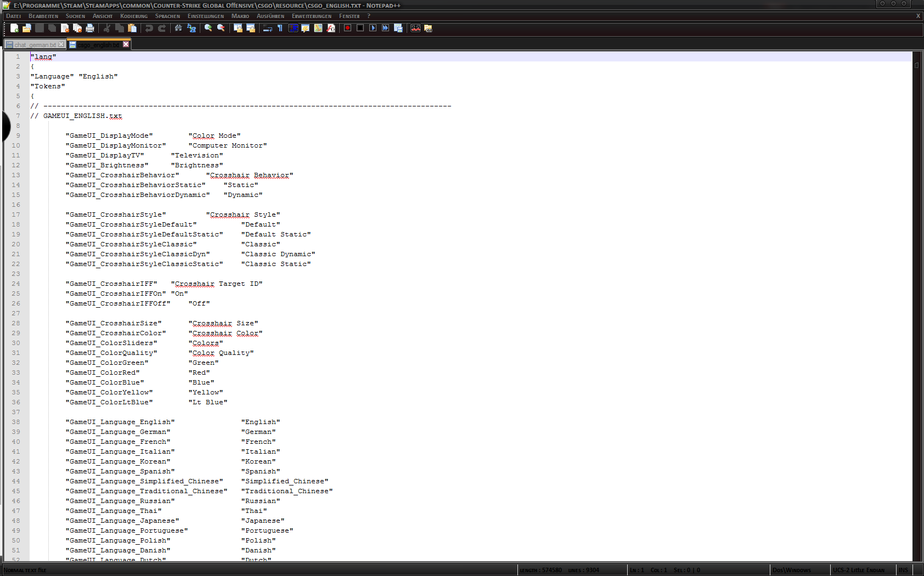The height and width of the screenshot is (576, 924).
Task: Open the Erweiterungen menu
Action: point(312,16)
